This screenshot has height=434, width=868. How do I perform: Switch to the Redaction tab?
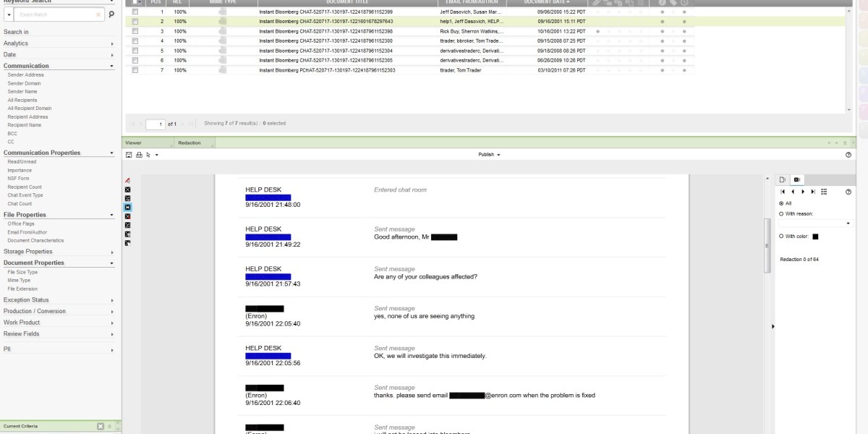(x=190, y=143)
